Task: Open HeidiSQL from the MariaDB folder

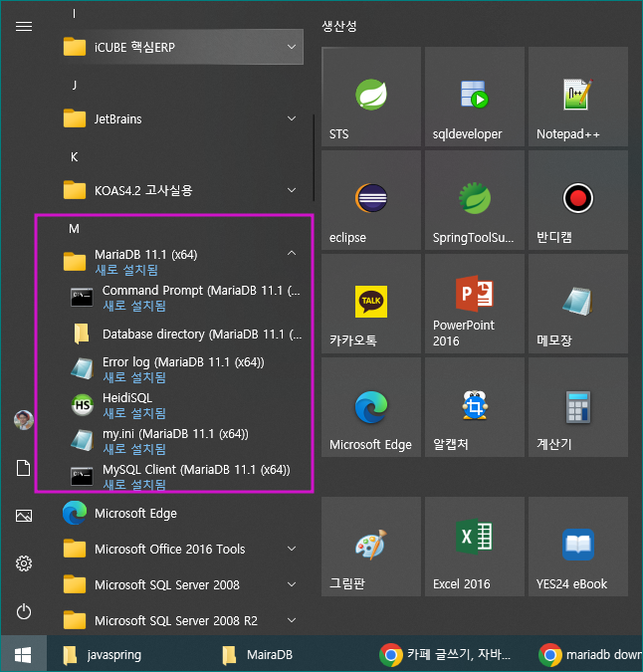Action: [x=180, y=405]
